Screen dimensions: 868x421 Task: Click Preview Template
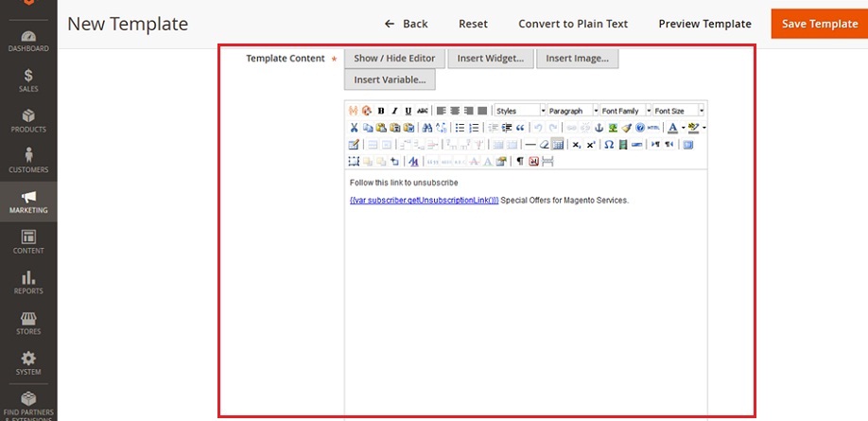(x=704, y=24)
